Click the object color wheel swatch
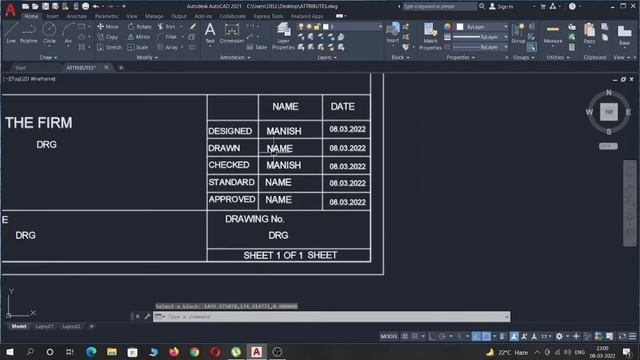The height and width of the screenshot is (360, 640). point(448,27)
